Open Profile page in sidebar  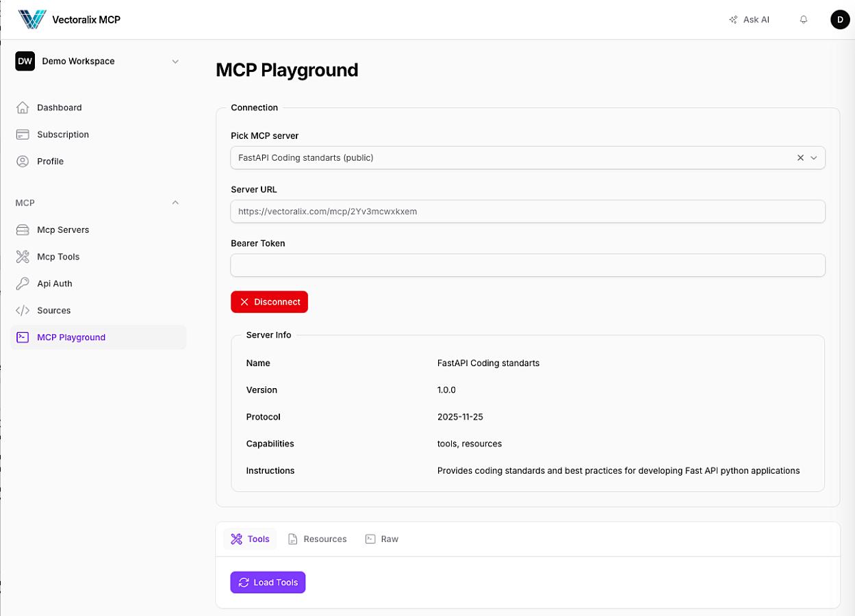tap(99, 162)
